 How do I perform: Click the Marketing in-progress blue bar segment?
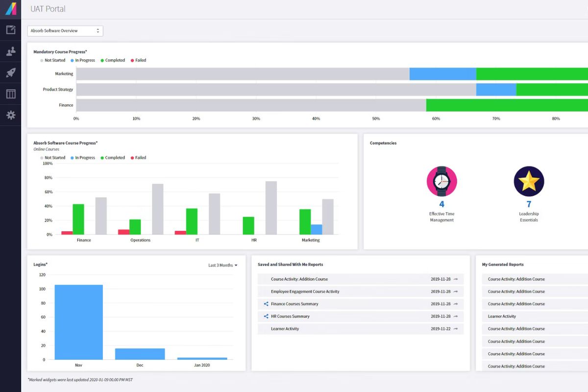[x=443, y=74]
